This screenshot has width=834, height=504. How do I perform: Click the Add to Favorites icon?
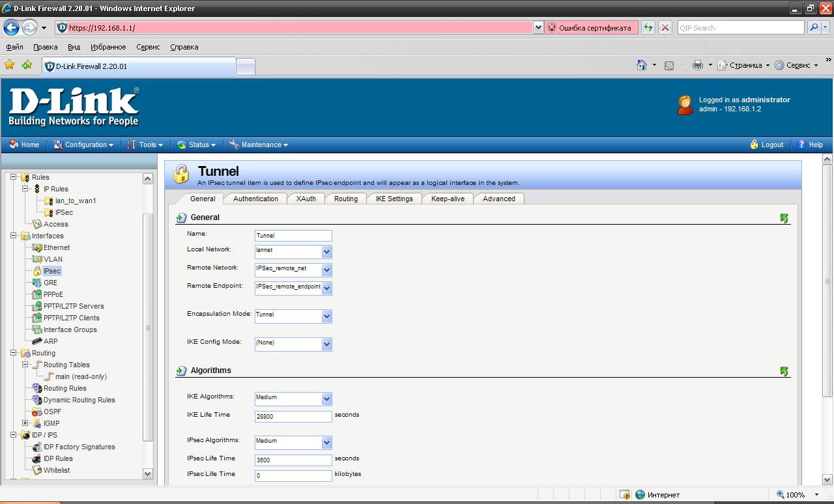point(27,65)
